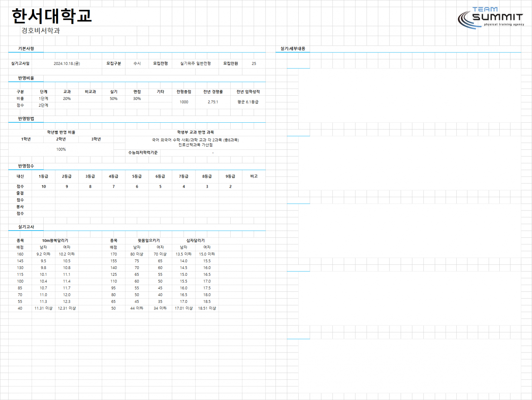Select the 10m왕복달리기 column header
This screenshot has width=532, height=400.
tap(55, 240)
